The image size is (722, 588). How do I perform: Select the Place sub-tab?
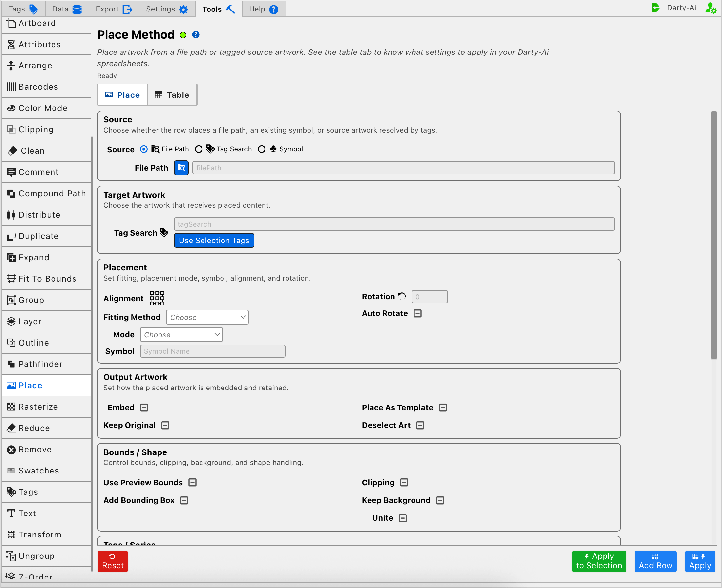pos(122,95)
